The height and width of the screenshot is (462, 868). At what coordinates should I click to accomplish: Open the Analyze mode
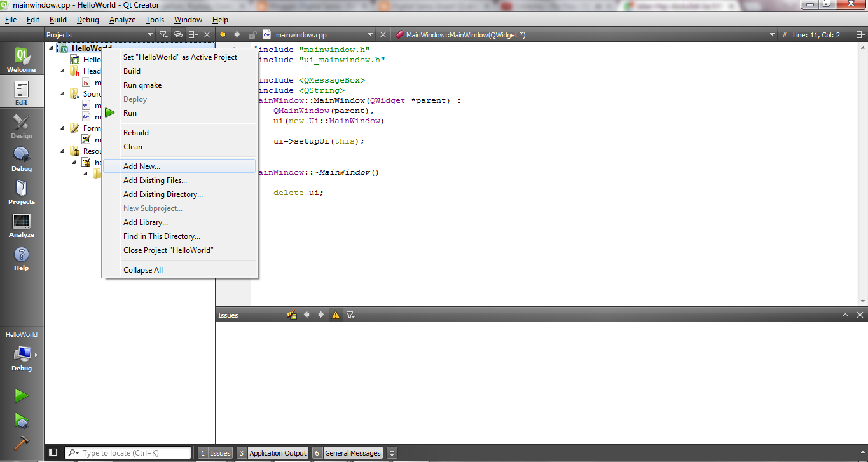21,225
